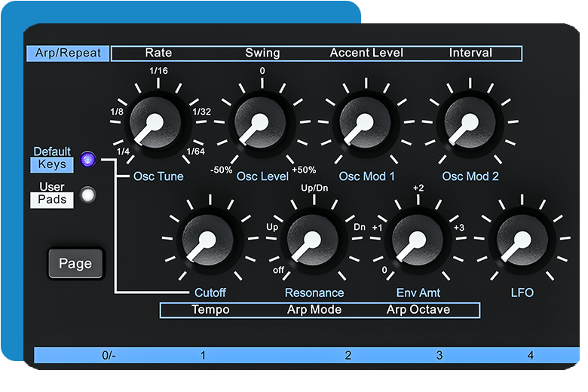
Task: Click the Tempo label in bottom bar
Action: pyautogui.click(x=210, y=310)
